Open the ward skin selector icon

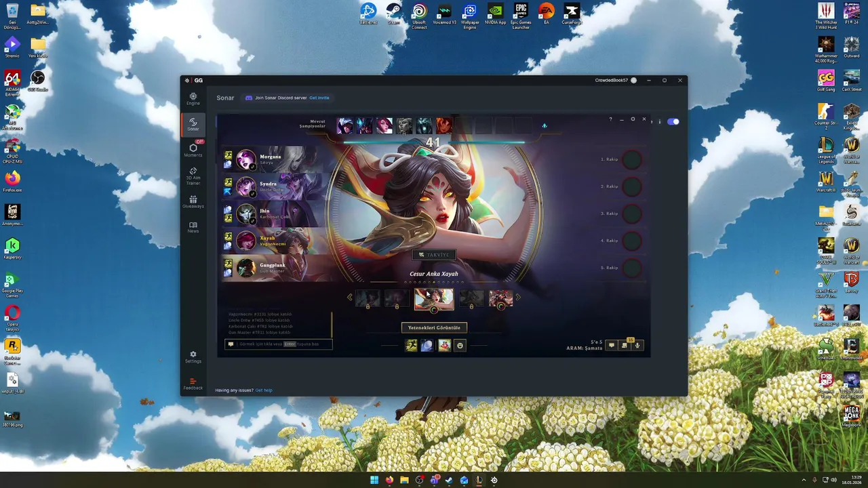pos(444,346)
